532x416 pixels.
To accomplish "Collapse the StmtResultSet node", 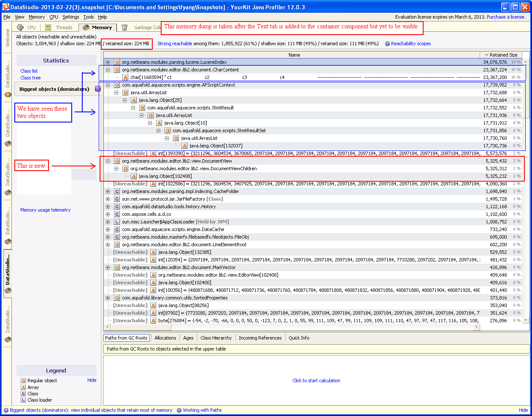I will point(158,131).
